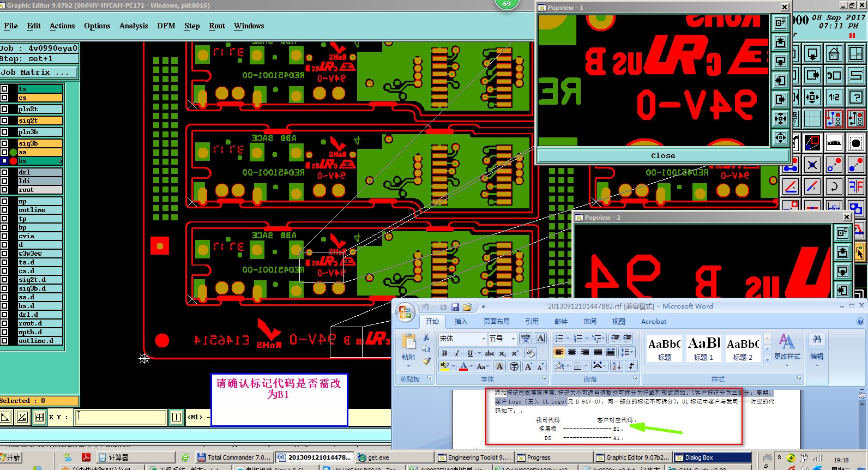Click the question mark help icon

pos(856,98)
